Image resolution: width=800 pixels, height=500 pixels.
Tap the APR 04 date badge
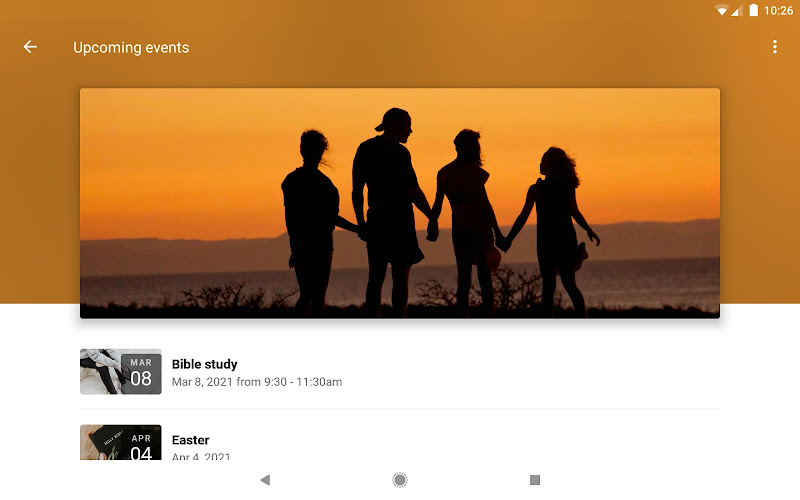coord(141,445)
